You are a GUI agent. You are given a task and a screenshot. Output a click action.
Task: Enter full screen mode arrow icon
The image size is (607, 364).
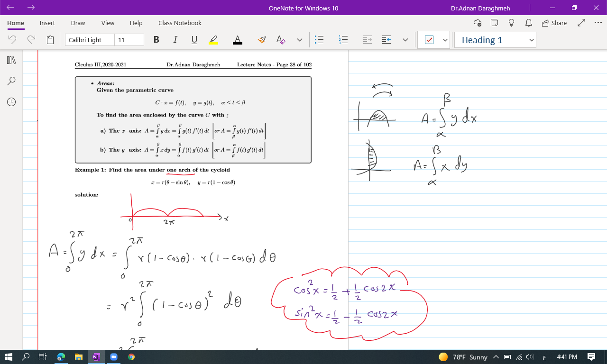(582, 23)
